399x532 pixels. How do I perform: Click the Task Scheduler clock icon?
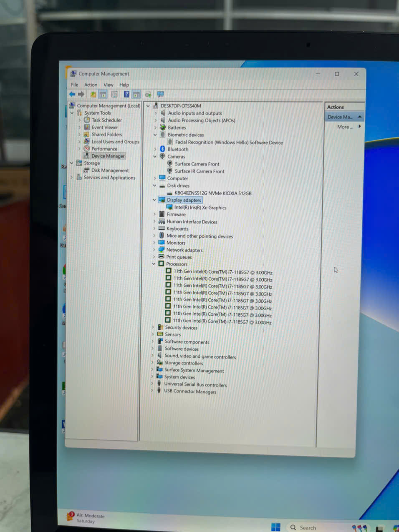87,120
